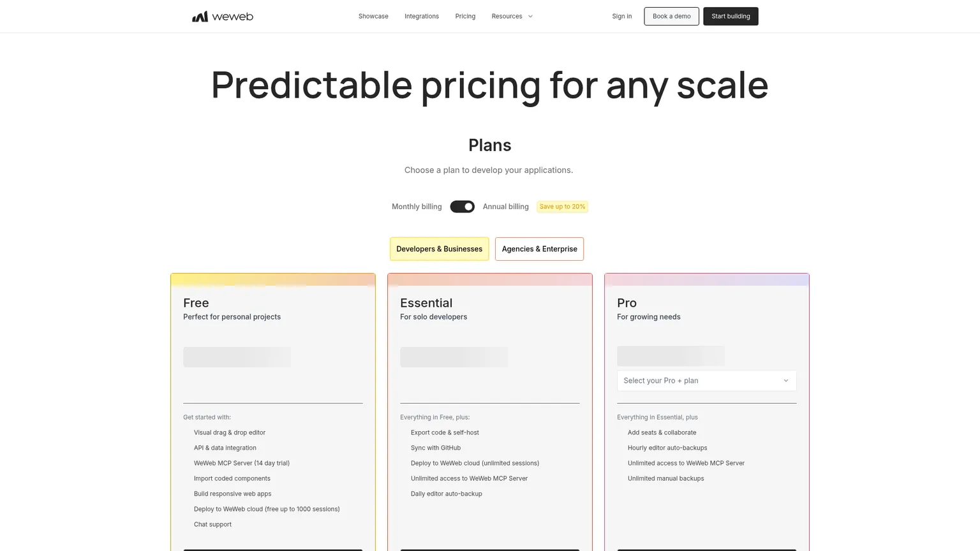980x551 pixels.
Task: Open the Showcase menu item
Action: (373, 17)
